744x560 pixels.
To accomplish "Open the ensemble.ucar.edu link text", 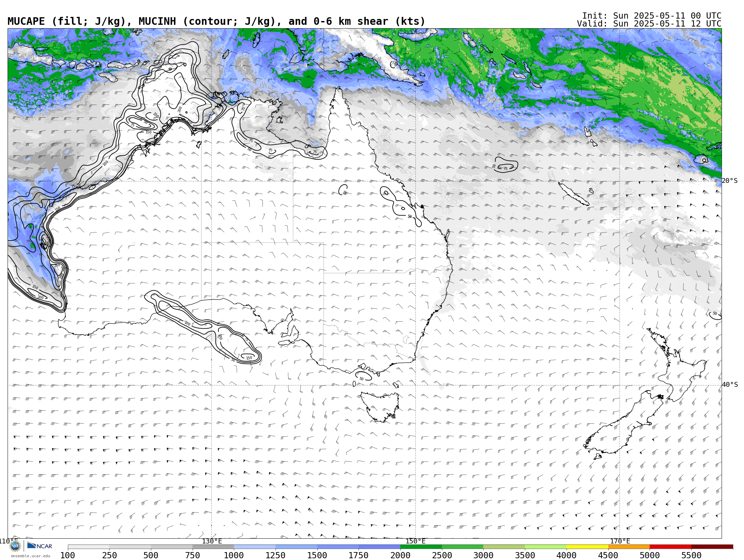I will pyautogui.click(x=30, y=556).
